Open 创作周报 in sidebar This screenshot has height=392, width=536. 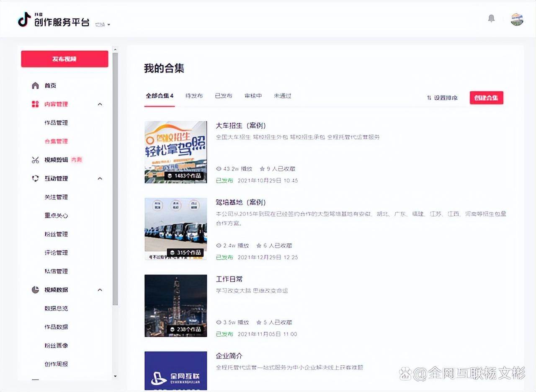click(56, 364)
